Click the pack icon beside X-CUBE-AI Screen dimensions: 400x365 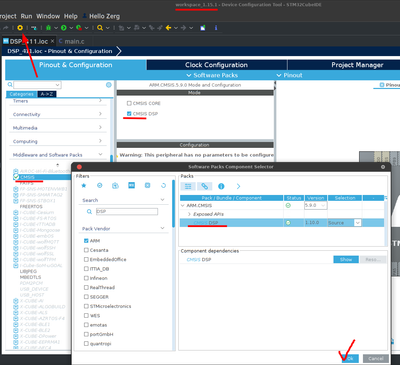tap(15, 301)
